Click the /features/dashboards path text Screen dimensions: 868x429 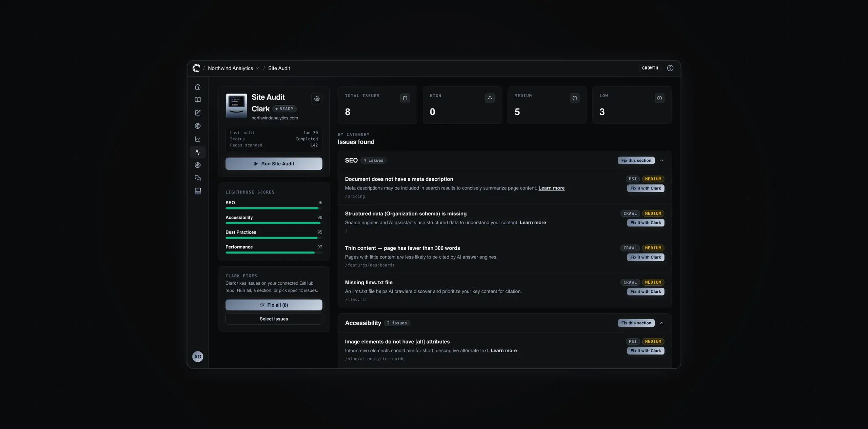tap(370, 265)
